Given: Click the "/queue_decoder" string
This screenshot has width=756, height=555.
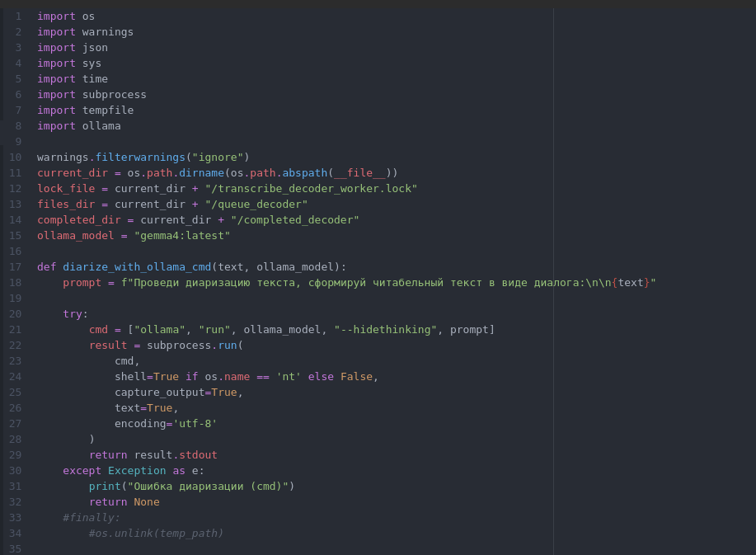Looking at the screenshot, I should pyautogui.click(x=256, y=205).
